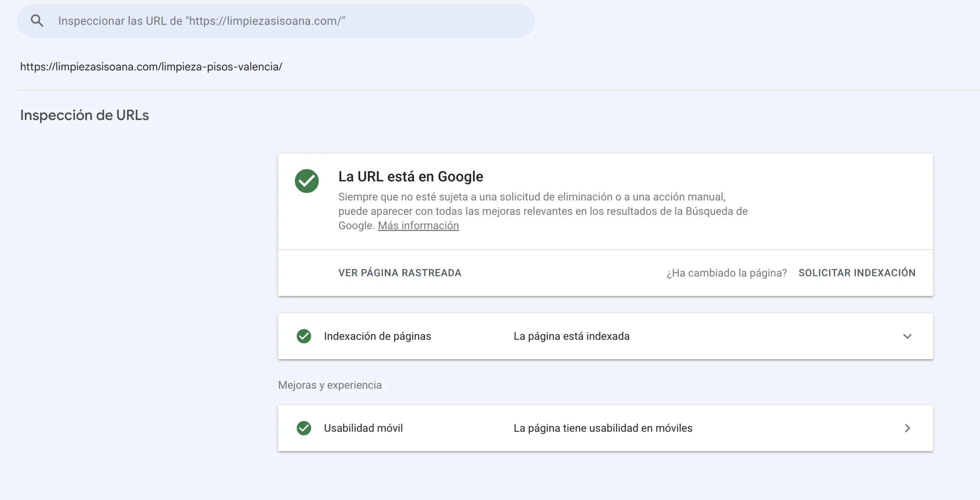Click "SOLICITAR INDEXACIÓN"

[857, 273]
